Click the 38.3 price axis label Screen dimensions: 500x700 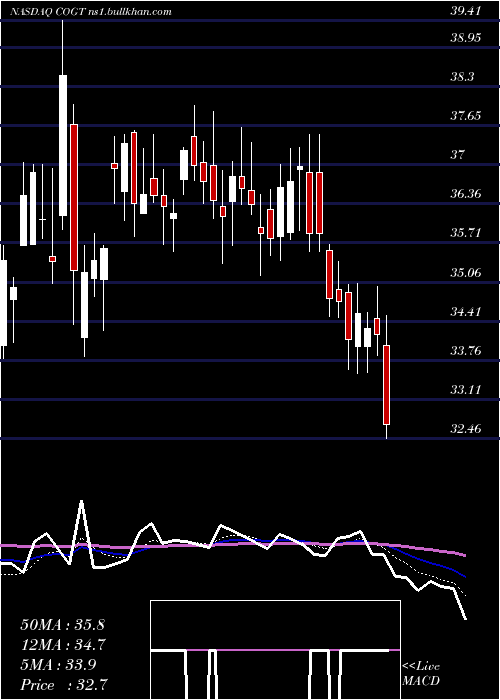click(x=462, y=77)
